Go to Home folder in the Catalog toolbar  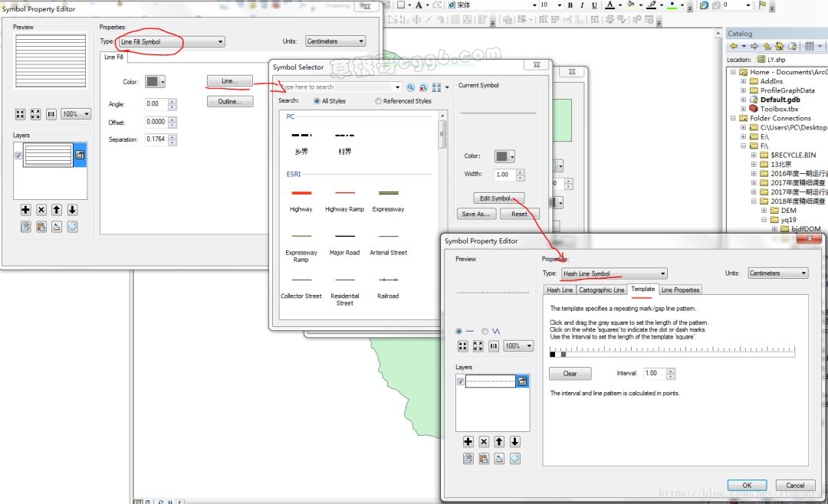(780, 46)
